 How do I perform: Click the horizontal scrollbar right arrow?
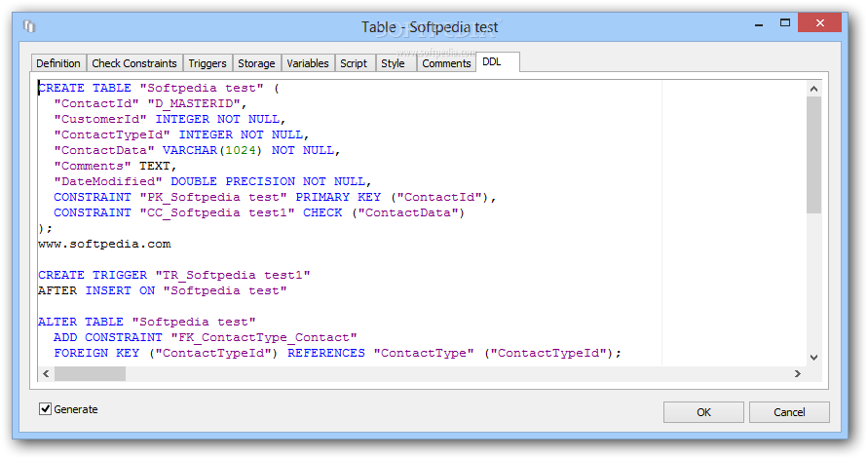point(798,374)
